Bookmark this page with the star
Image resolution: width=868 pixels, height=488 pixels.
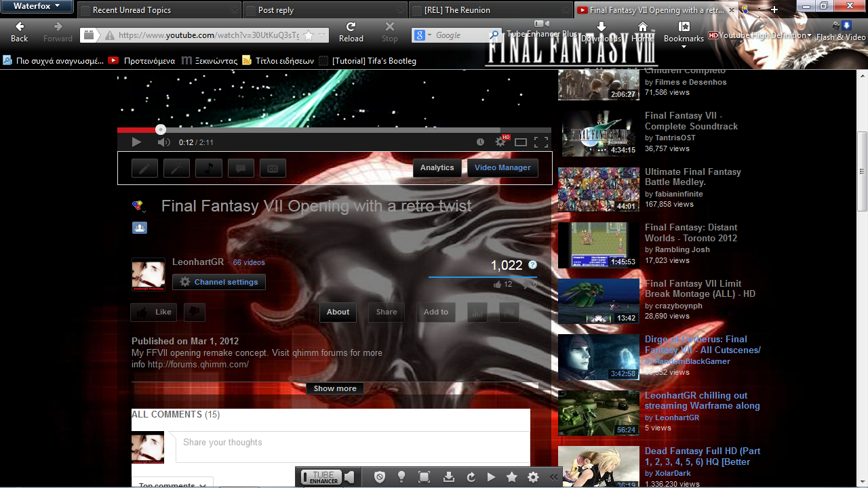coord(309,35)
